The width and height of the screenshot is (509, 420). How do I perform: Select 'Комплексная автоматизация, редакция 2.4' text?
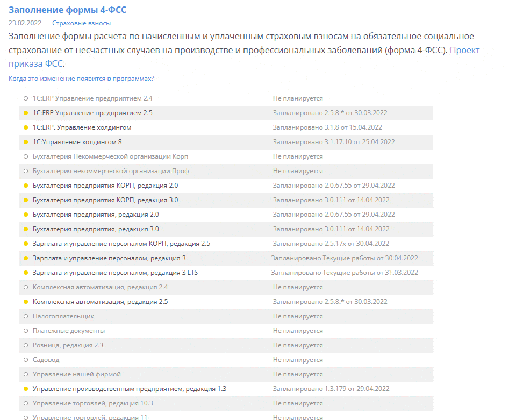click(x=101, y=287)
